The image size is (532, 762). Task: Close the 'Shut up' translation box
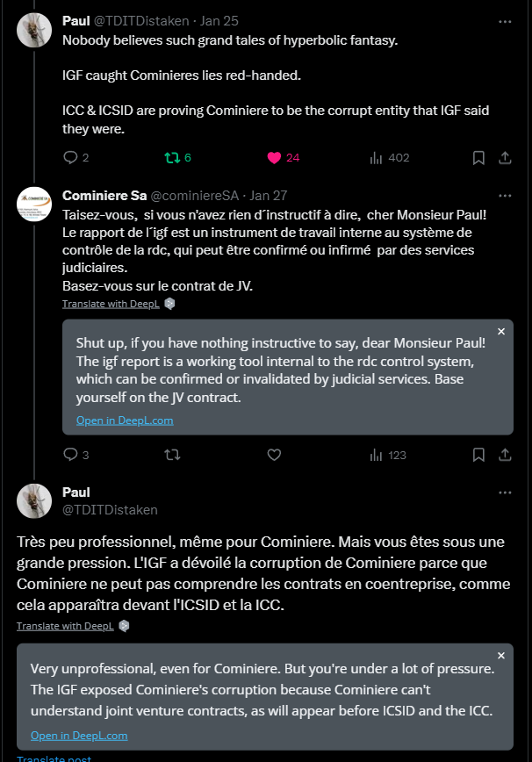click(501, 332)
